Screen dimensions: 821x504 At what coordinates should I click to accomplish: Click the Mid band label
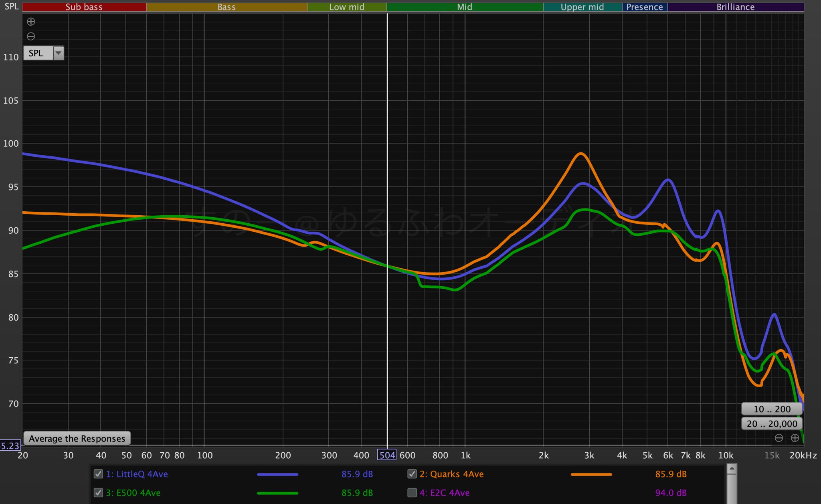coord(465,7)
